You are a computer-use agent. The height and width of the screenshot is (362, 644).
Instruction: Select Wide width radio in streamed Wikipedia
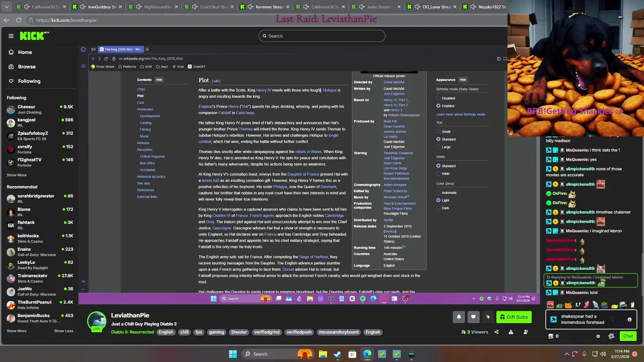point(438,173)
